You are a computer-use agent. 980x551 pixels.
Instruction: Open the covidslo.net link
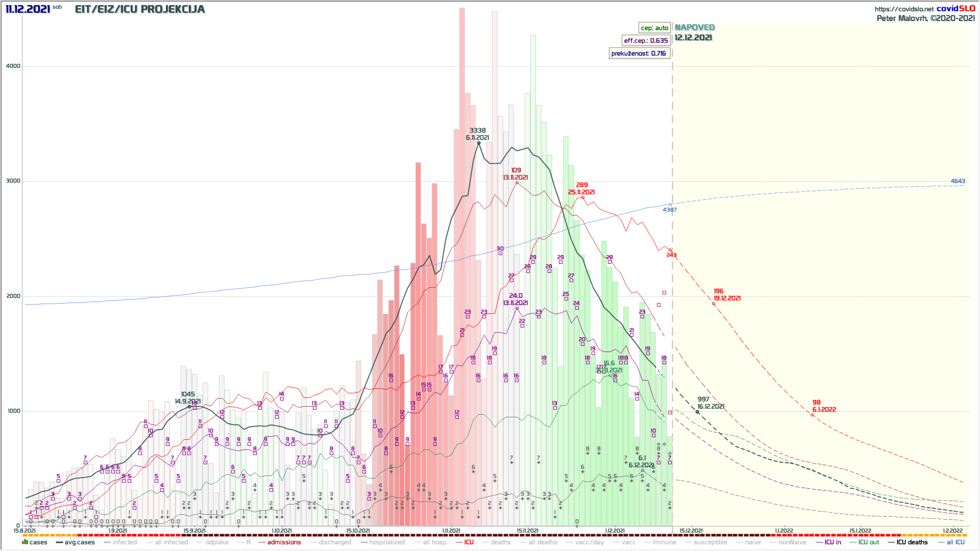coord(904,9)
